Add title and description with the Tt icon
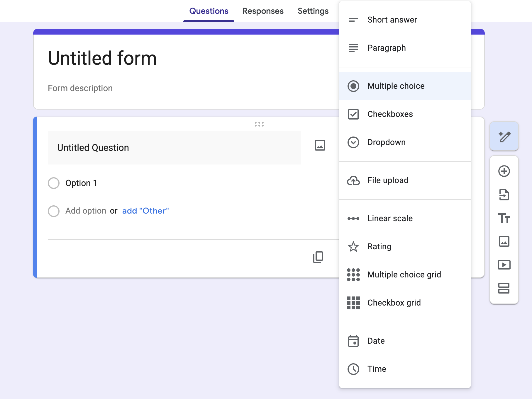This screenshot has width=532, height=399. pyautogui.click(x=504, y=218)
